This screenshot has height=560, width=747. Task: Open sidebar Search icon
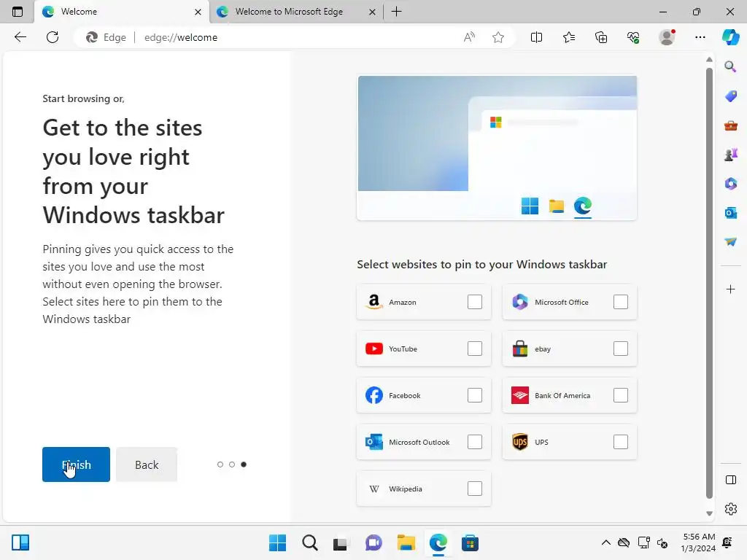pos(730,66)
